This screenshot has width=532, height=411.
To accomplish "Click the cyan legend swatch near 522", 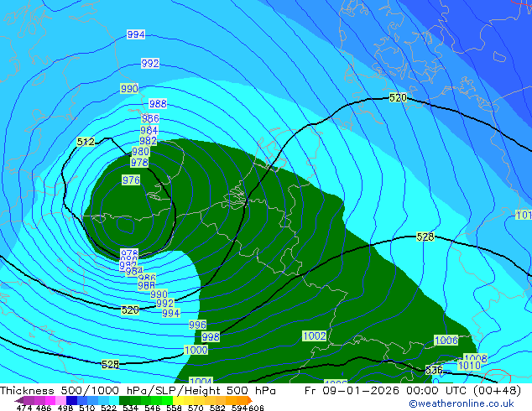I will (x=114, y=400).
